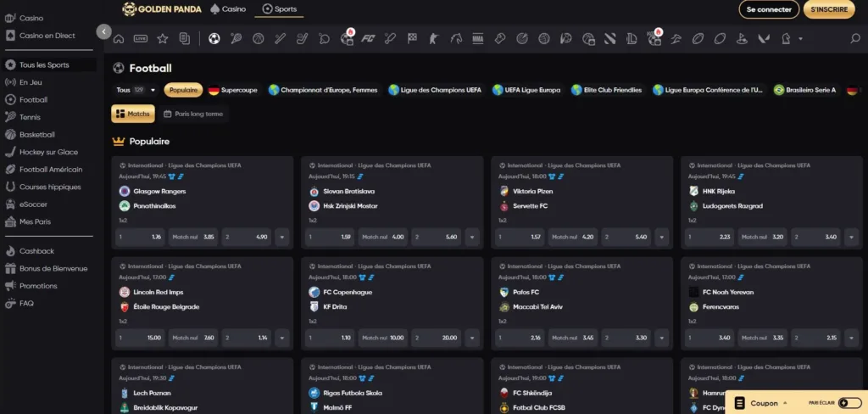Select the Brasileiro Serie A filter
Screen dimensions: 868x414
pos(805,90)
